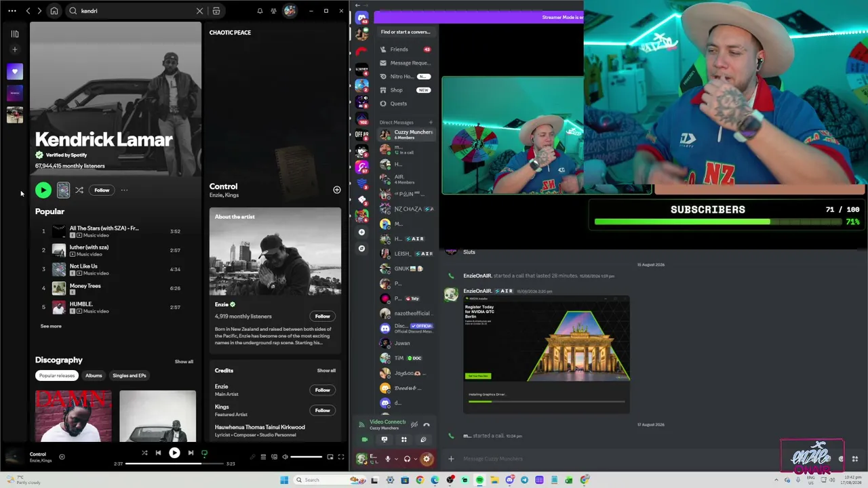Click the Spotify search box containing 'kendri'
868x488 pixels.
[136, 11]
